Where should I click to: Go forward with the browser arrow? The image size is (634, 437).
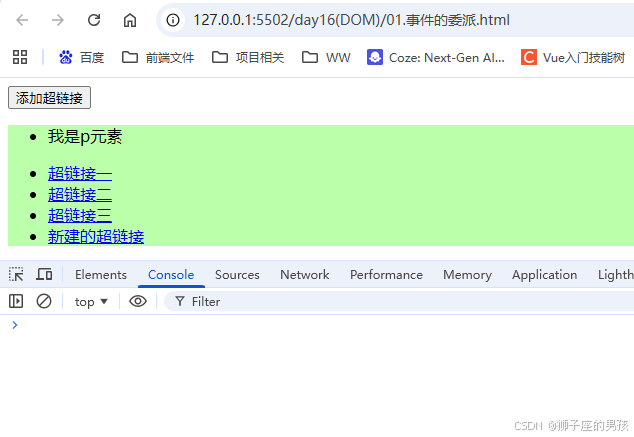tap(58, 20)
